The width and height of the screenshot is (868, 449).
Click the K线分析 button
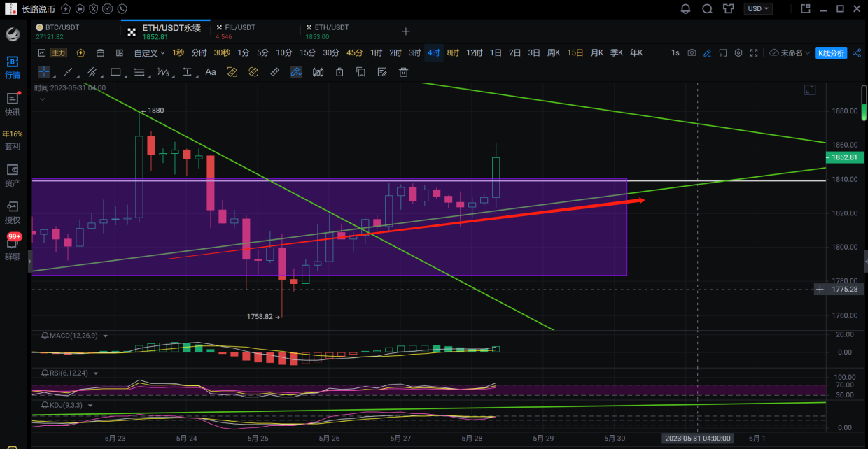click(831, 53)
